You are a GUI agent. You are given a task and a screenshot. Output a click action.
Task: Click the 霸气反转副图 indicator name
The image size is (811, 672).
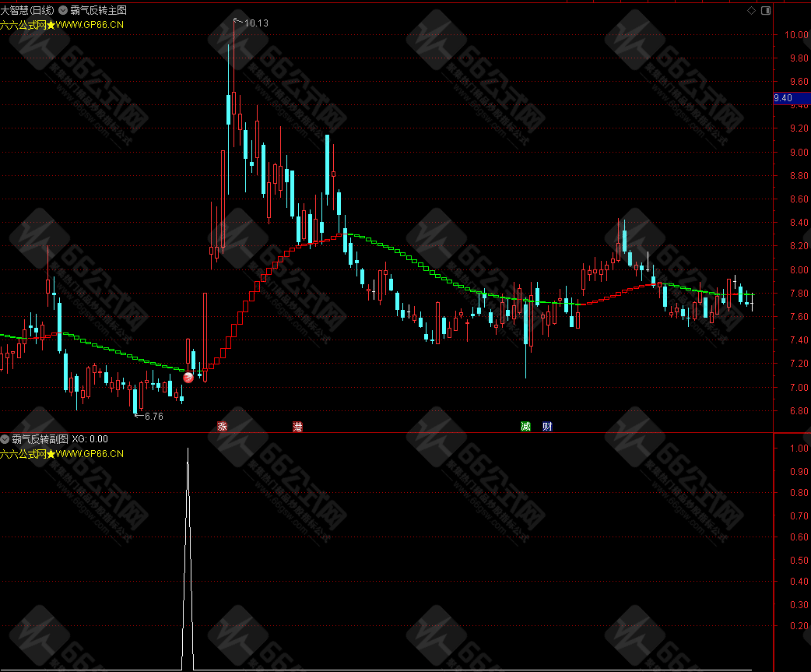coord(40,439)
